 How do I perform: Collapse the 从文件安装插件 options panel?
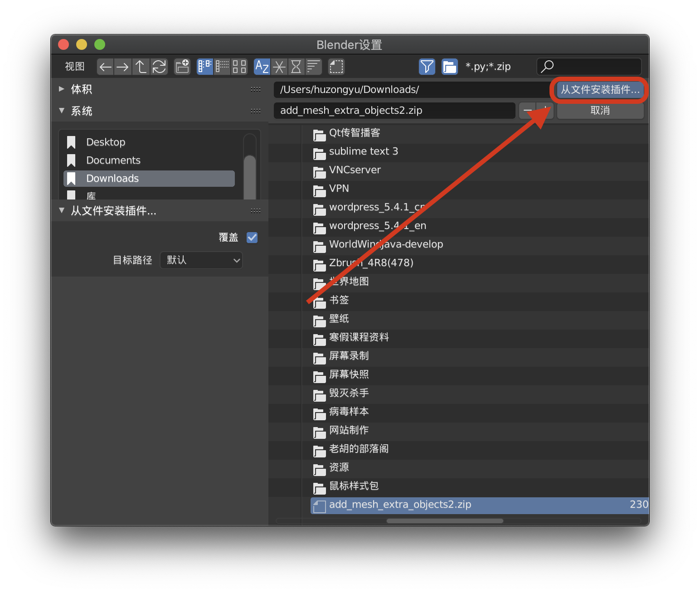pyautogui.click(x=62, y=210)
